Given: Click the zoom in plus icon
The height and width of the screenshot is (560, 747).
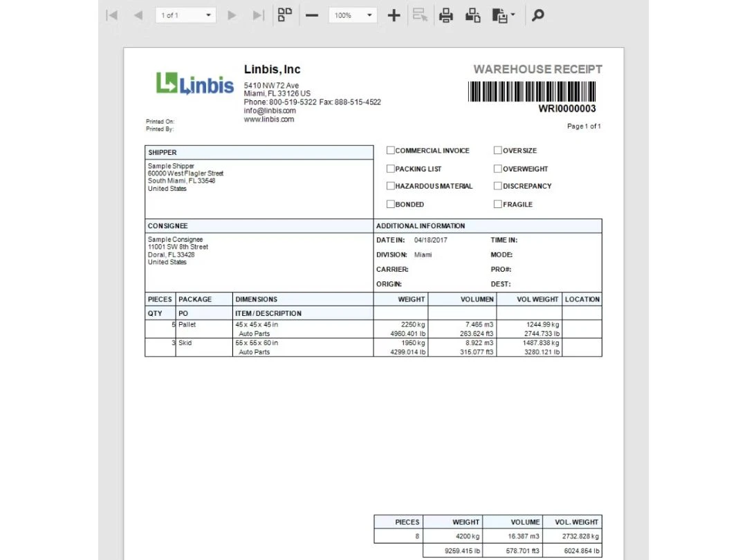Looking at the screenshot, I should 394,15.
